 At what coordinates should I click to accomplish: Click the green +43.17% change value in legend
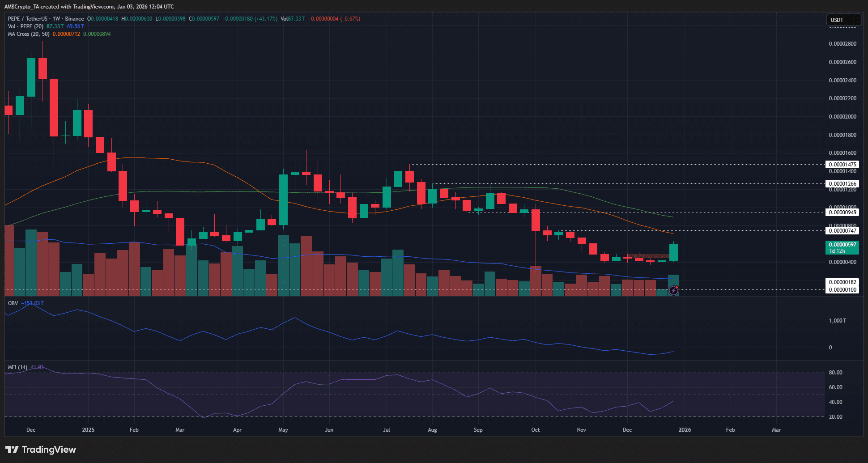pyautogui.click(x=266, y=19)
